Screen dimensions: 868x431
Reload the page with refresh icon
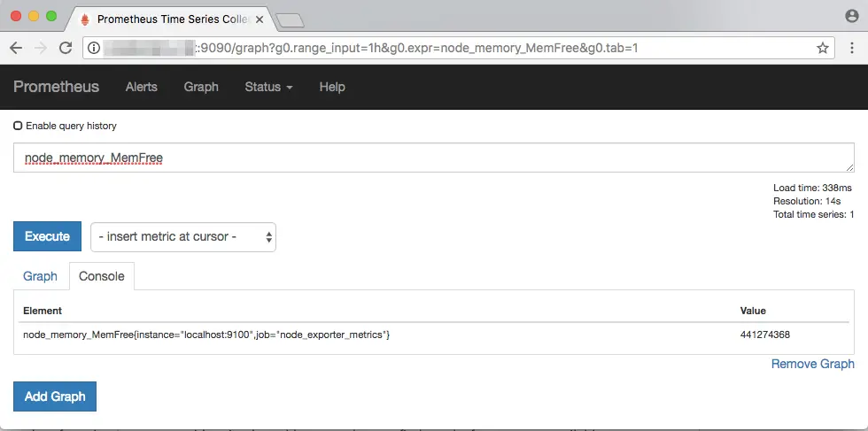(66, 48)
